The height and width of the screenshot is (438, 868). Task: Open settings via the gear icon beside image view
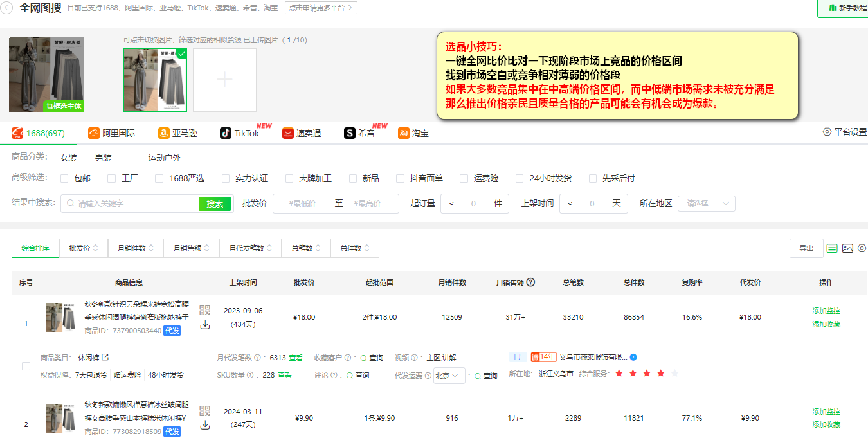tap(862, 248)
